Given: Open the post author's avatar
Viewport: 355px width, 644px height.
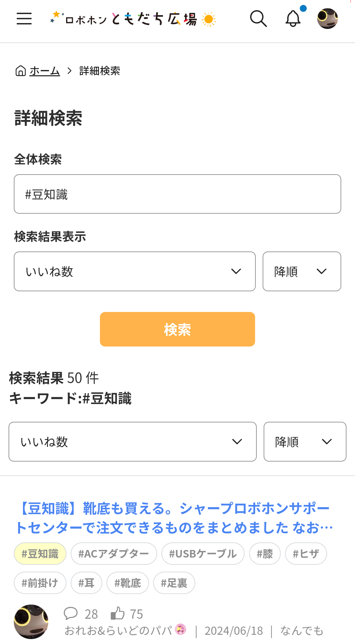Looking at the screenshot, I should (31, 621).
